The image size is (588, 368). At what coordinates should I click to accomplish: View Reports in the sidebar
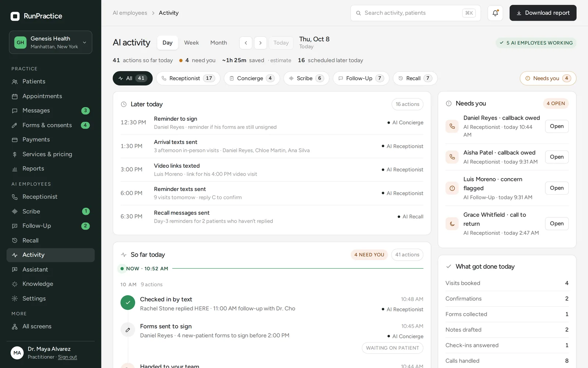51,169
